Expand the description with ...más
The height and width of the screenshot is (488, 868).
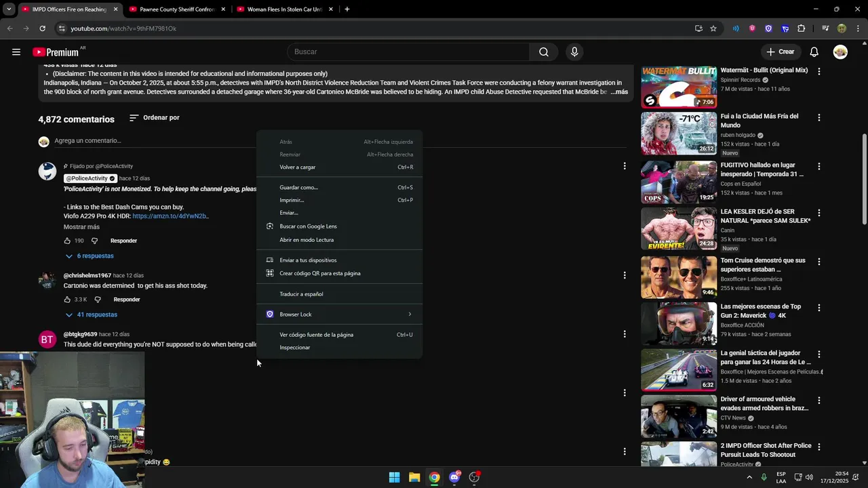(619, 91)
